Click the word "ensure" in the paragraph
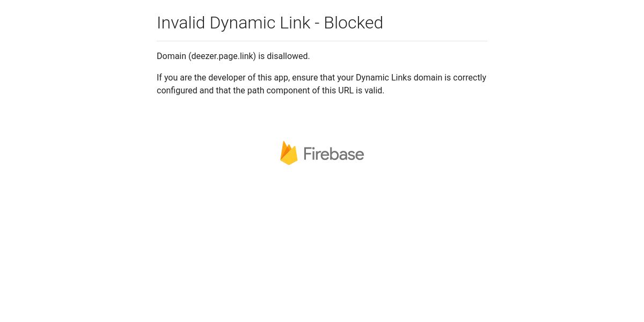This screenshot has width=644, height=322. pos(305,78)
